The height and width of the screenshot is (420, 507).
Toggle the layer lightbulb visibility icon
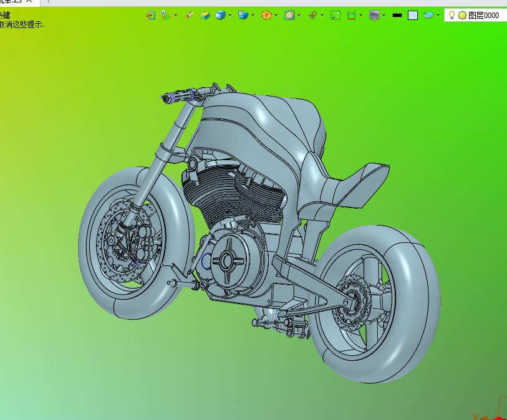point(452,15)
